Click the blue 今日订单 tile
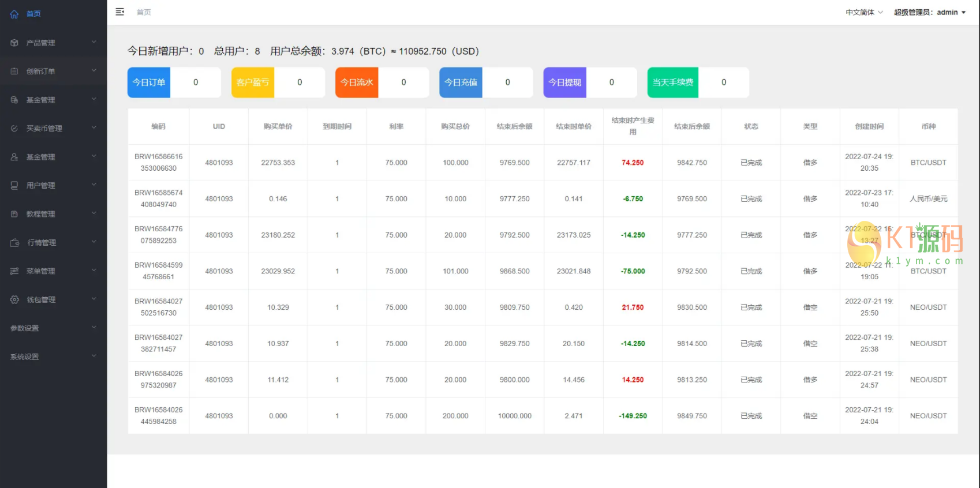This screenshot has height=488, width=980. [149, 82]
